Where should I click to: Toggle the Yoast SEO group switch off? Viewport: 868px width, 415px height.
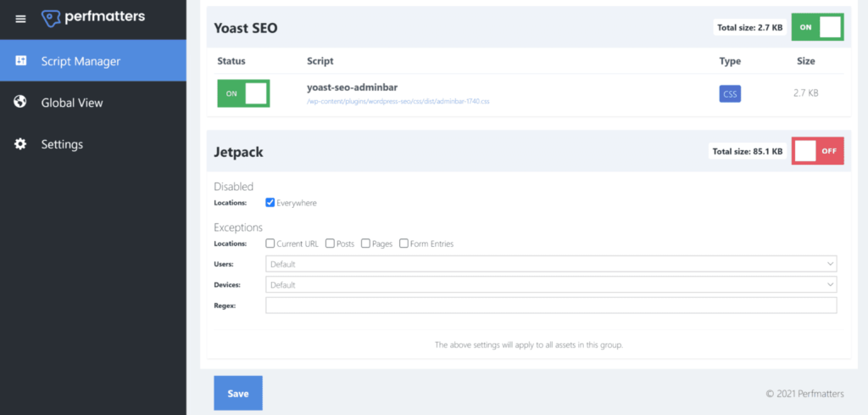(x=817, y=28)
